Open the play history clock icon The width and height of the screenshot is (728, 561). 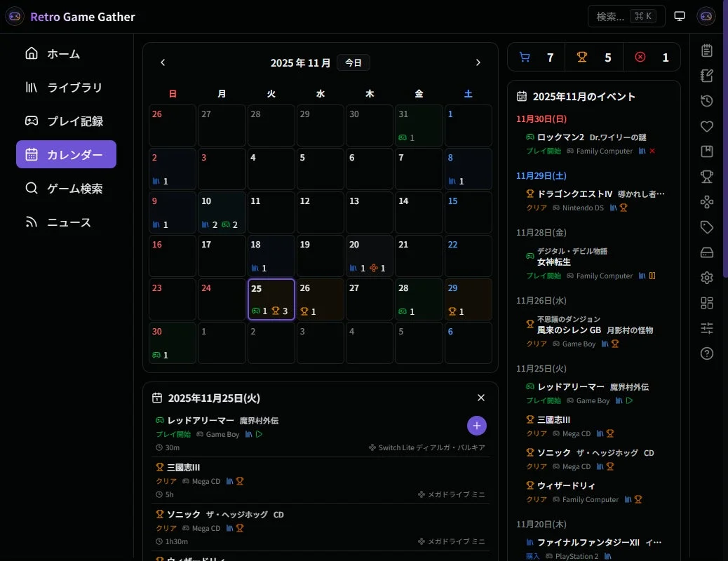tap(706, 100)
